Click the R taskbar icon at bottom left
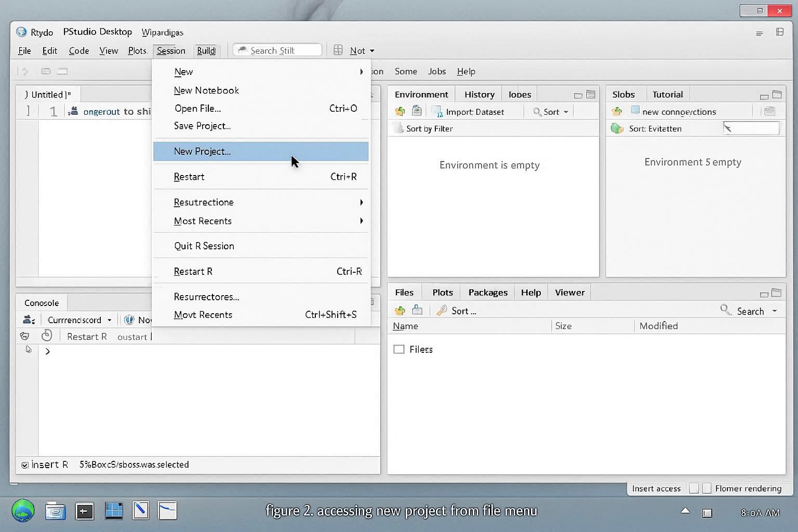The width and height of the screenshot is (798, 532). pyautogui.click(x=23, y=512)
